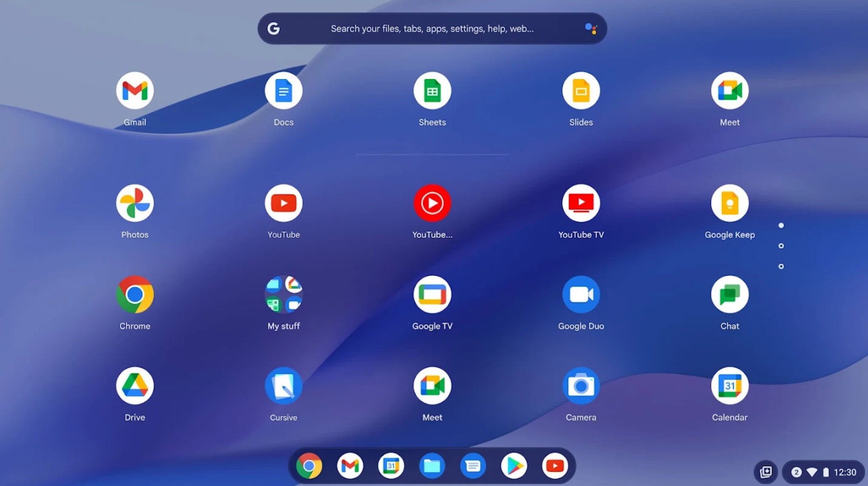The height and width of the screenshot is (486, 868).
Task: Go to second launcher page dot
Action: (781, 246)
